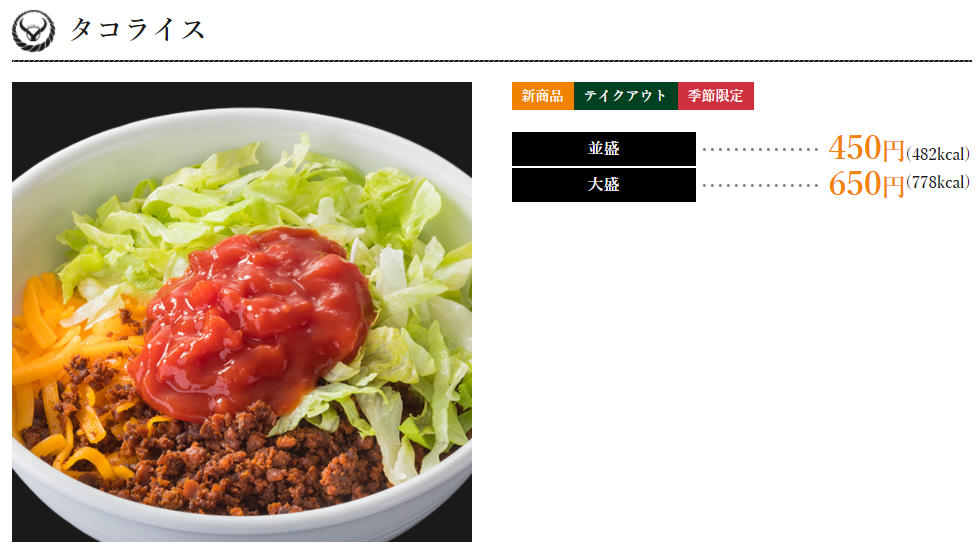The height and width of the screenshot is (545, 977).
Task: Choose the 大盛 size label
Action: [604, 185]
